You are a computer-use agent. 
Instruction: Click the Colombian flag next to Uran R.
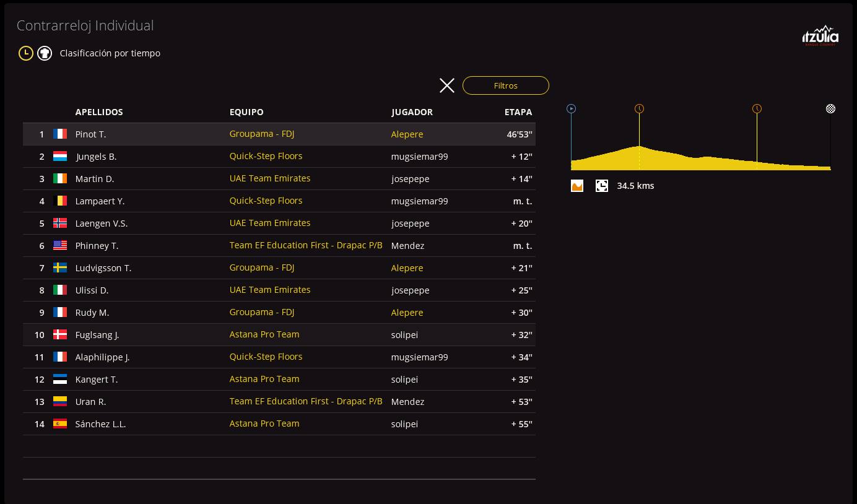coord(60,401)
